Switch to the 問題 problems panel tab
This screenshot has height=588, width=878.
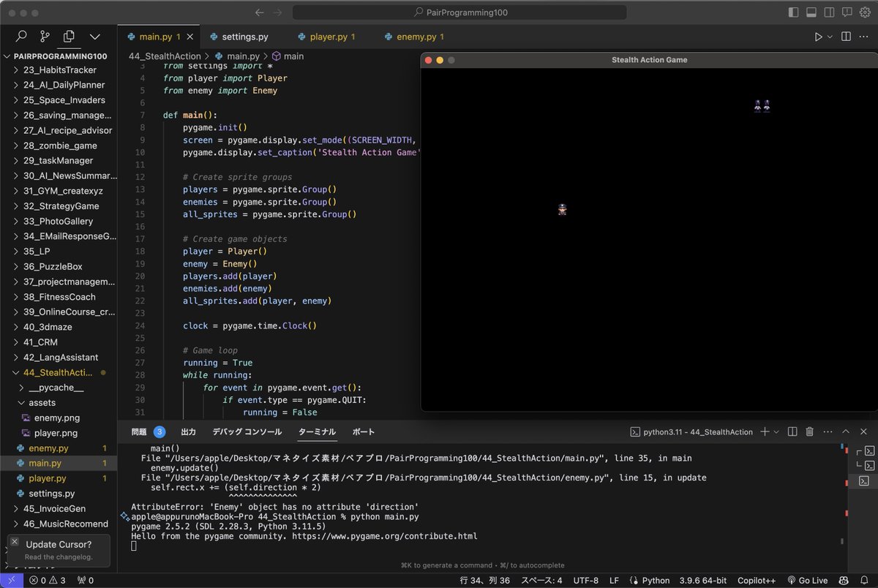148,432
